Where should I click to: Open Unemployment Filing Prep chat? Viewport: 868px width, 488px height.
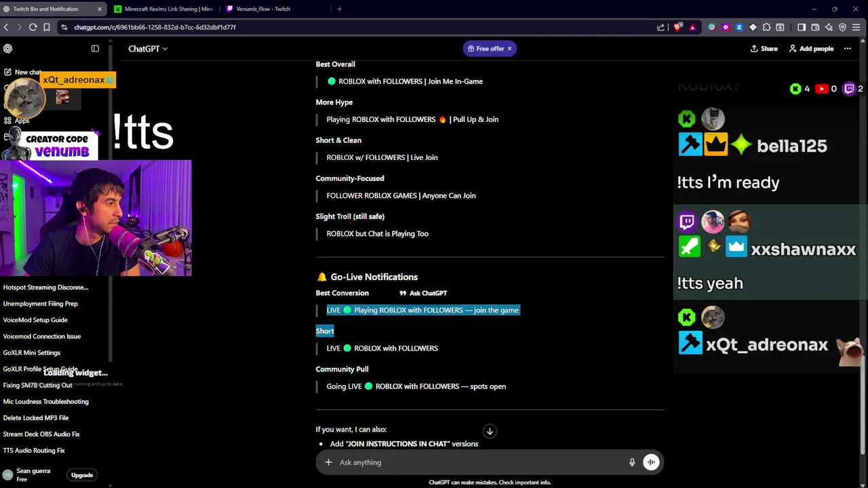41,304
